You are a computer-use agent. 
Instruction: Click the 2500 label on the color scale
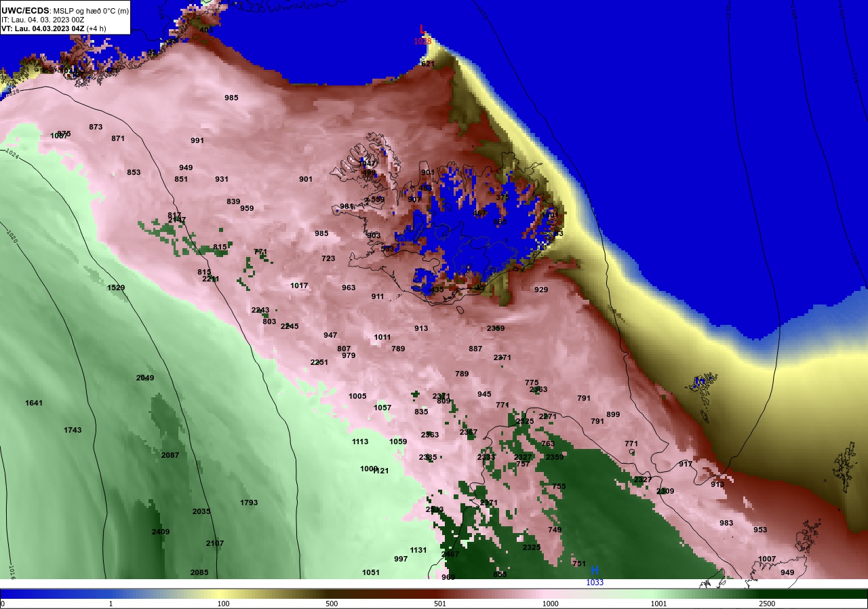[767, 604]
